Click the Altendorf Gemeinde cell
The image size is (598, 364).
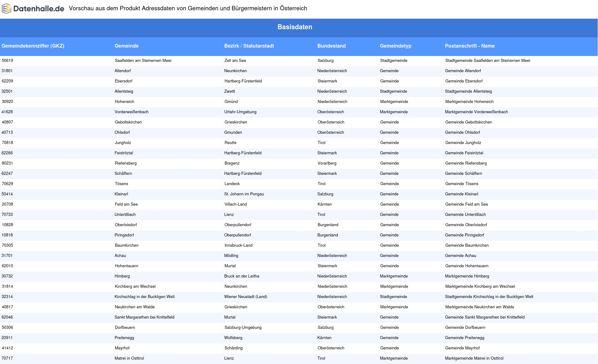coord(168,71)
